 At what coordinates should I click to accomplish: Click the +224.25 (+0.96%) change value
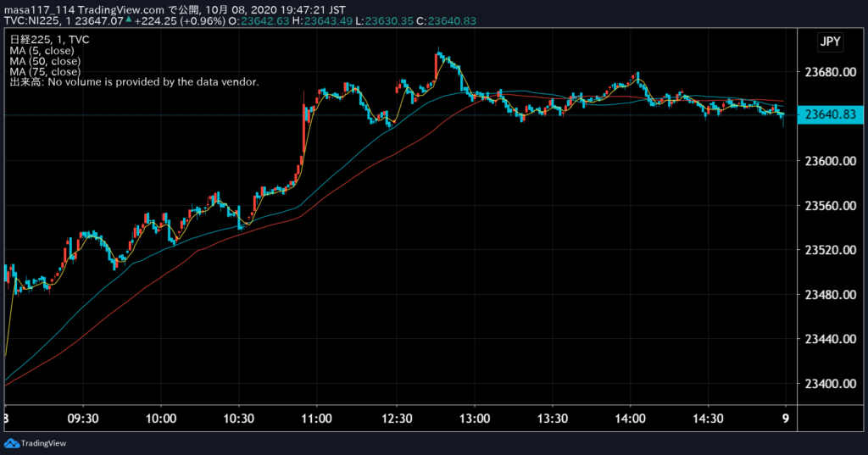180,21
